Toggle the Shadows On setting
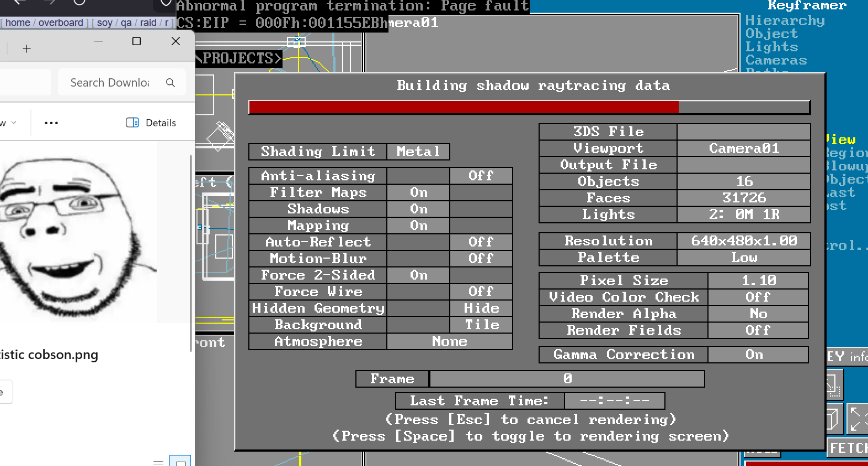Screen dimensions: 868x466 coord(418,209)
